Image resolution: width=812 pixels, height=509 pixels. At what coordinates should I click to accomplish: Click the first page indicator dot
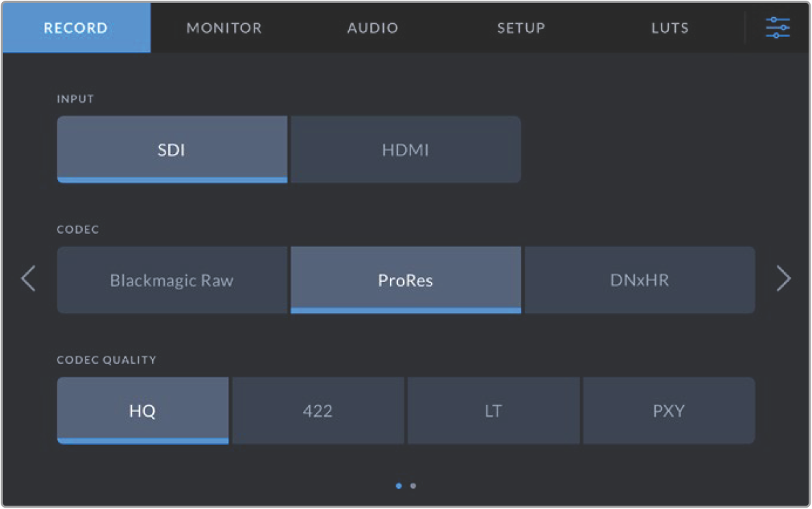pyautogui.click(x=399, y=486)
